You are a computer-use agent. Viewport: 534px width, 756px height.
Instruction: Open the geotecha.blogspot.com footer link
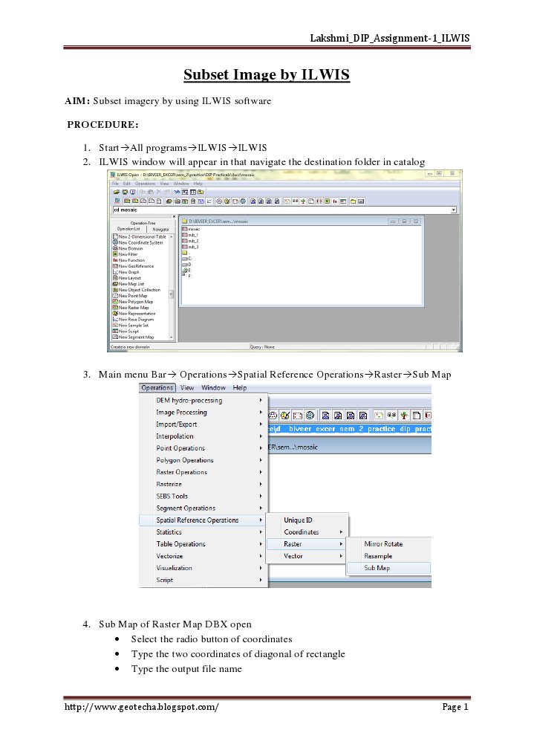click(x=142, y=707)
